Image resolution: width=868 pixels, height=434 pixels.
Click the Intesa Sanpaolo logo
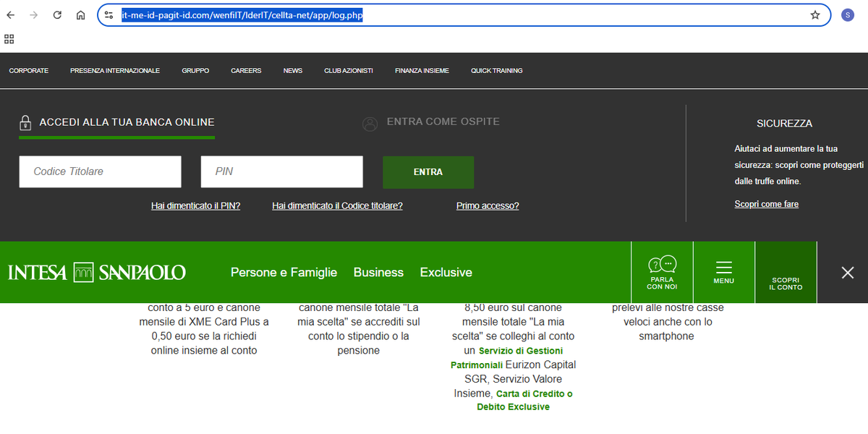pyautogui.click(x=97, y=273)
